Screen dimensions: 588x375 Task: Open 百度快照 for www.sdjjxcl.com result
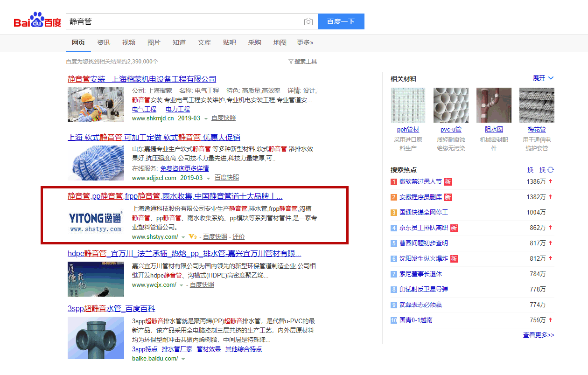tap(227, 178)
